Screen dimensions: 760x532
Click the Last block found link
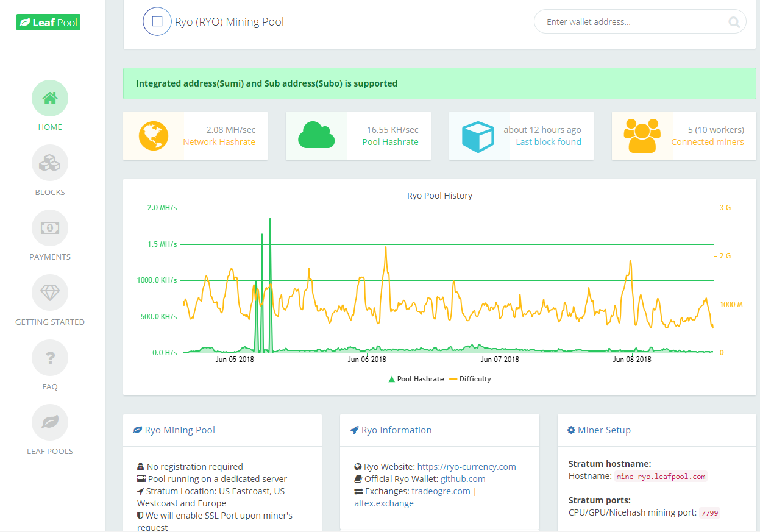coord(549,142)
